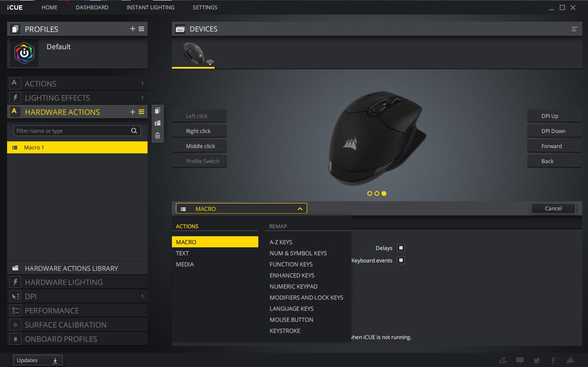The height and width of the screenshot is (367, 588).
Task: Select the Forward mouse button
Action: click(x=554, y=146)
